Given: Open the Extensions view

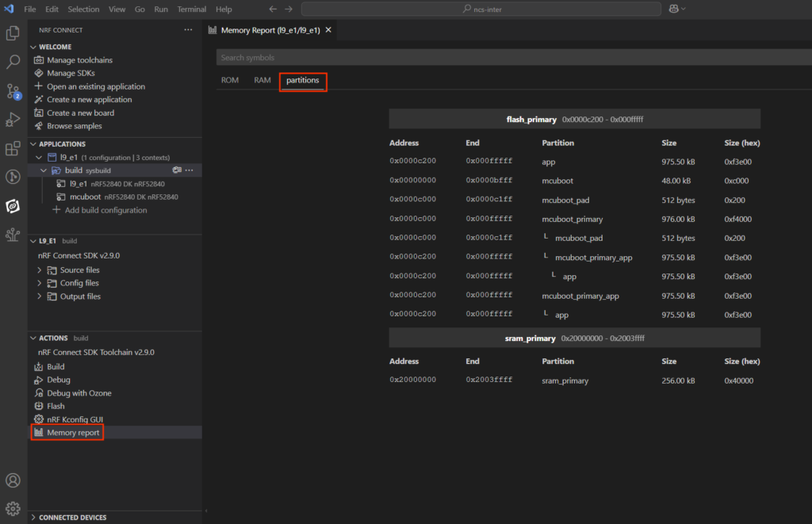Looking at the screenshot, I should coord(13,148).
